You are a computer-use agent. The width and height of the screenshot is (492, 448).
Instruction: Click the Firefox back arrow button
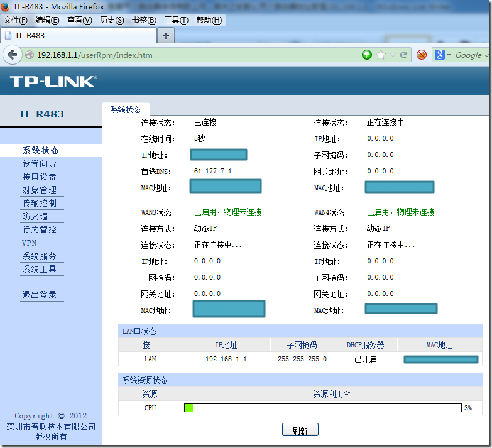[12, 55]
